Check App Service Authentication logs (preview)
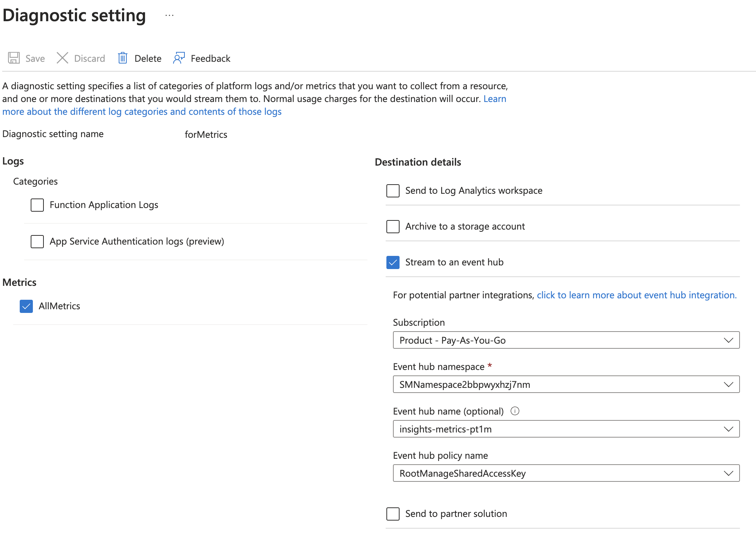Image resolution: width=756 pixels, height=537 pixels. tap(37, 241)
